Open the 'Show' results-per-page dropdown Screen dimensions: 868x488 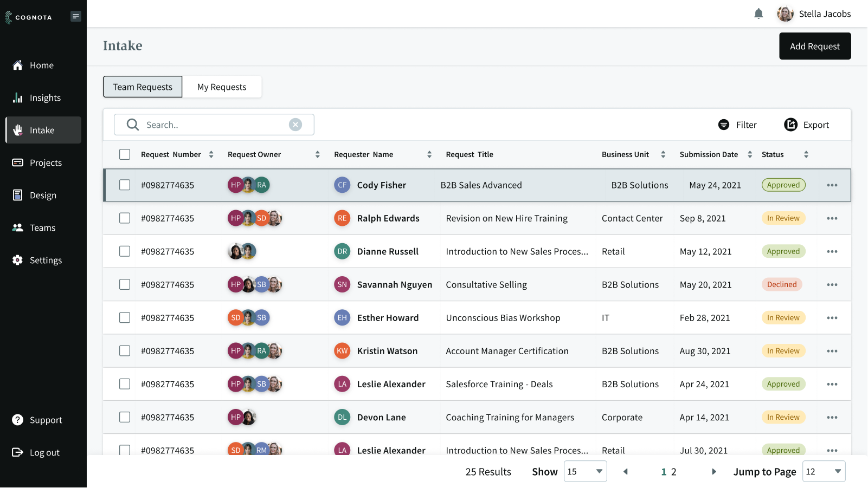coord(585,471)
